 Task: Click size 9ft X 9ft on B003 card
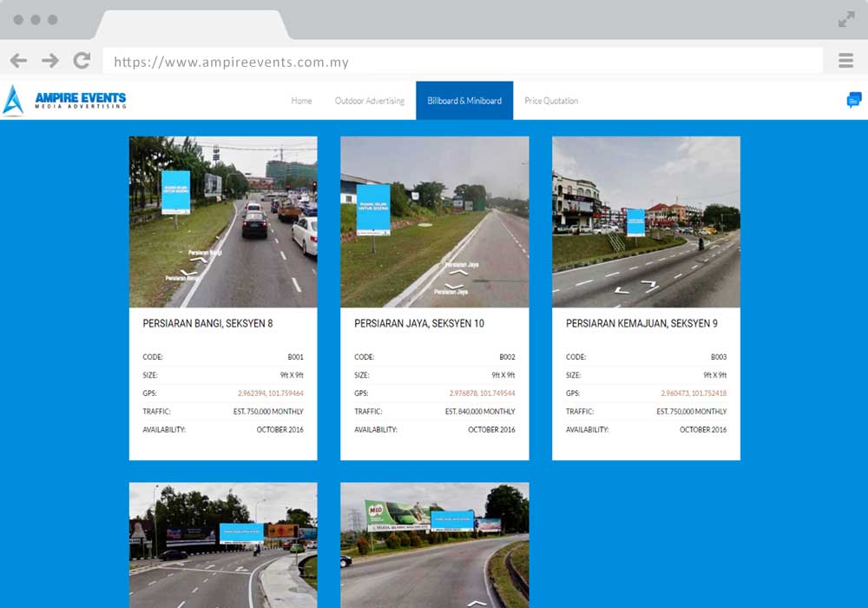[714, 375]
